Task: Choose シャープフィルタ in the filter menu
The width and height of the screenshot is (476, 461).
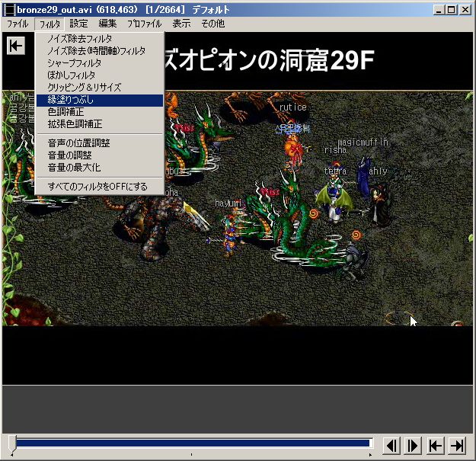Action: click(x=100, y=63)
